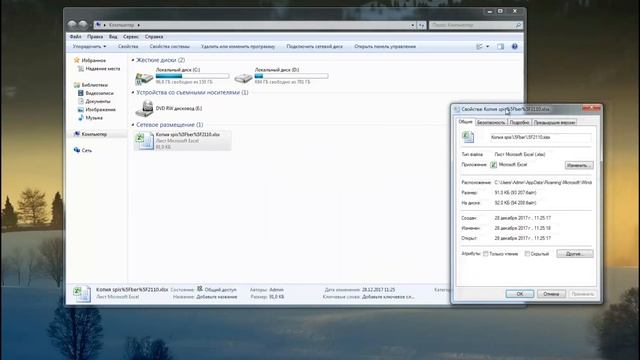Click the Библиотеки icon in sidebar

[x=77, y=85]
